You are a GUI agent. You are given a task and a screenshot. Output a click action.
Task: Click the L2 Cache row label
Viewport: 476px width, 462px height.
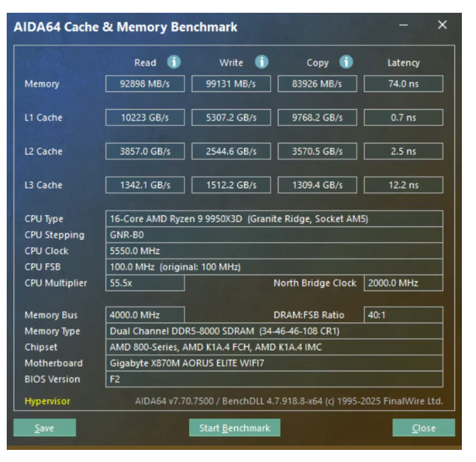point(44,151)
